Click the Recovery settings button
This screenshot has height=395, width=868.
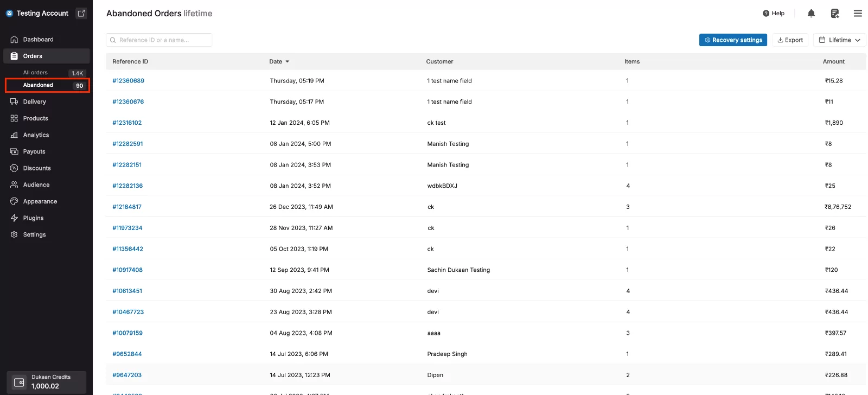(733, 40)
